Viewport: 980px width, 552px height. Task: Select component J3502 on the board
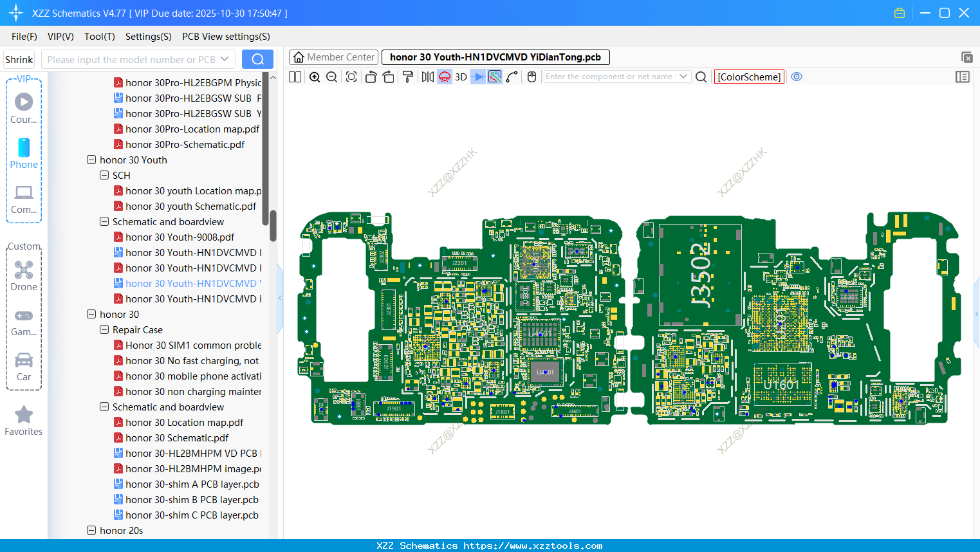pos(700,275)
